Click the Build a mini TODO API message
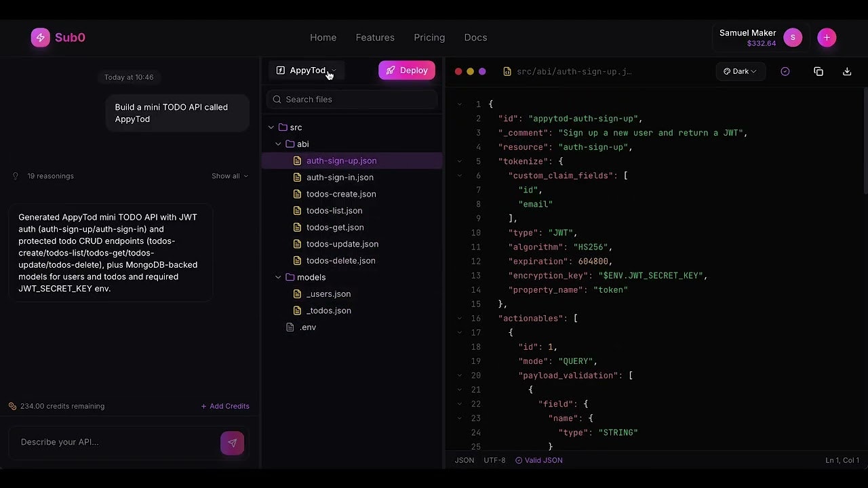Image resolution: width=868 pixels, height=488 pixels. [178, 113]
